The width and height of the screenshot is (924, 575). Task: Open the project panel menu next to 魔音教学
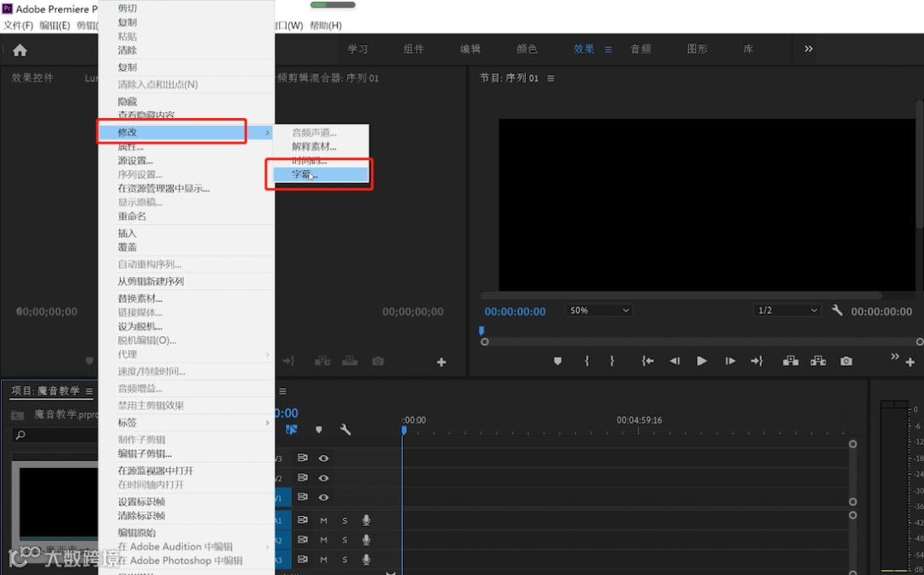click(89, 391)
